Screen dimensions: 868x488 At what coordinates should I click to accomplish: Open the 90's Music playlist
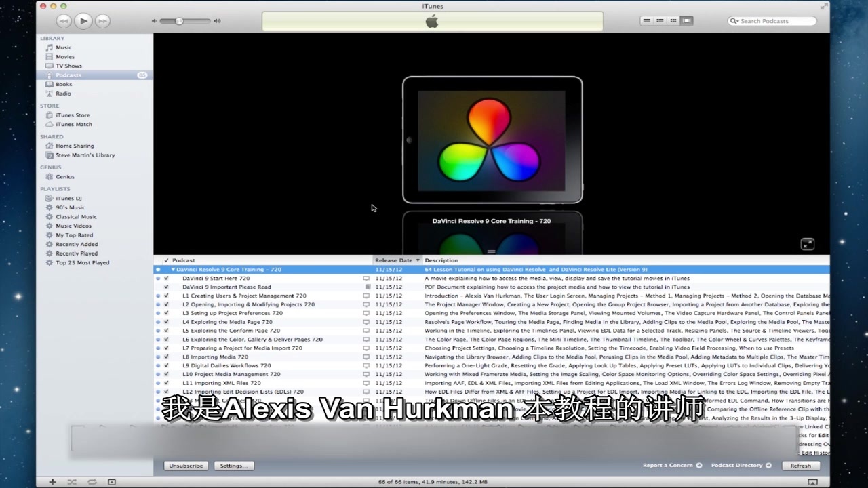(x=71, y=207)
